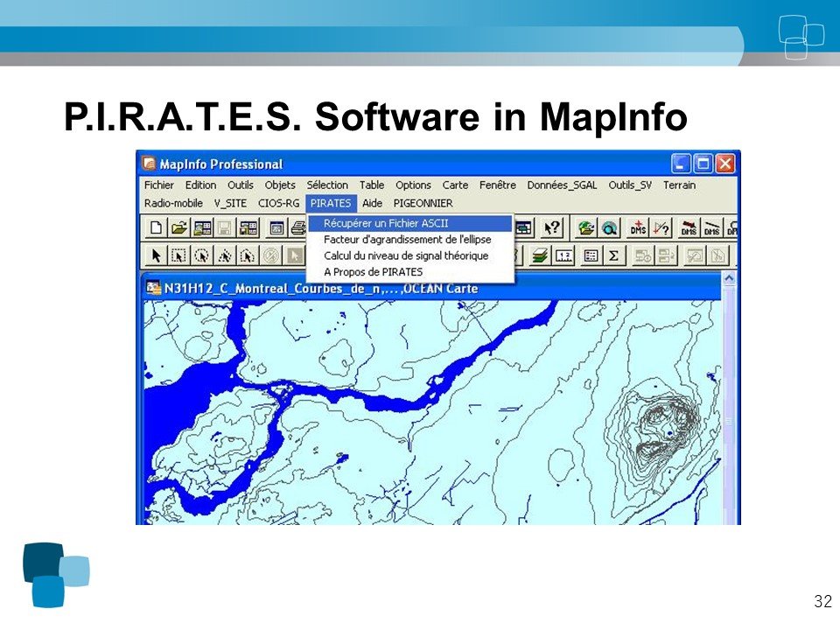
Task: Choose A Propos de PIRATES
Action: click(409, 271)
